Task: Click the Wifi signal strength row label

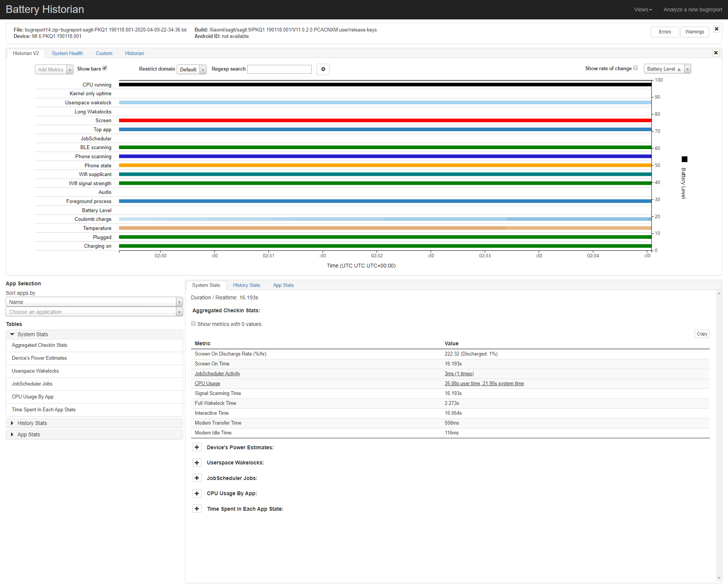Action: coord(90,184)
